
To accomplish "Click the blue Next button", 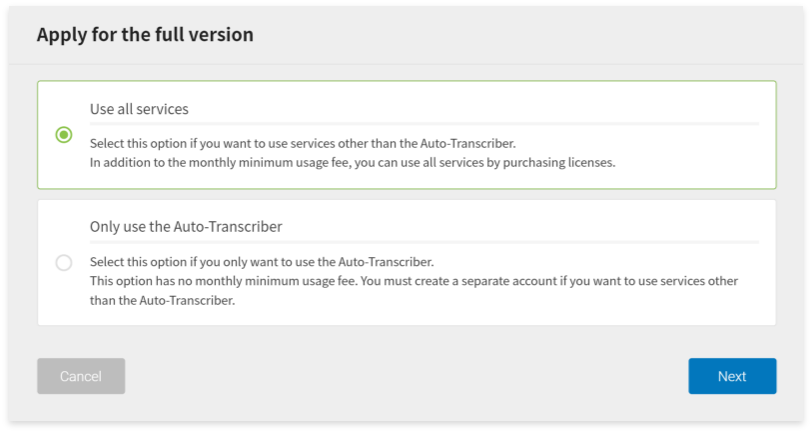I will click(732, 376).
